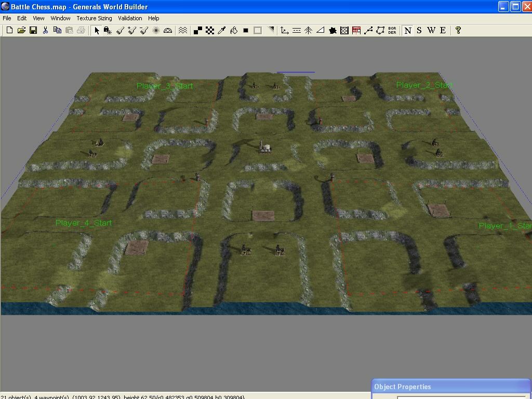This screenshot has width=532, height=399.
Task: Pick the polygon area tool
Action: (x=380, y=31)
